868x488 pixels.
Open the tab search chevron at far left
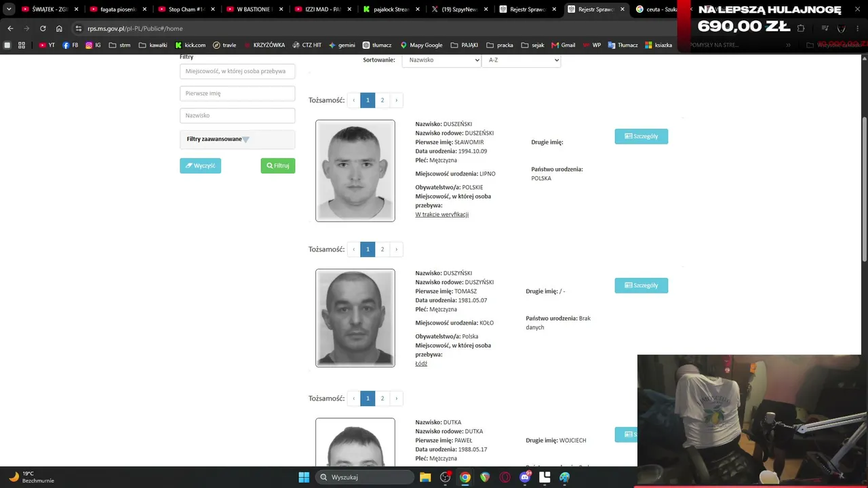pos(9,9)
